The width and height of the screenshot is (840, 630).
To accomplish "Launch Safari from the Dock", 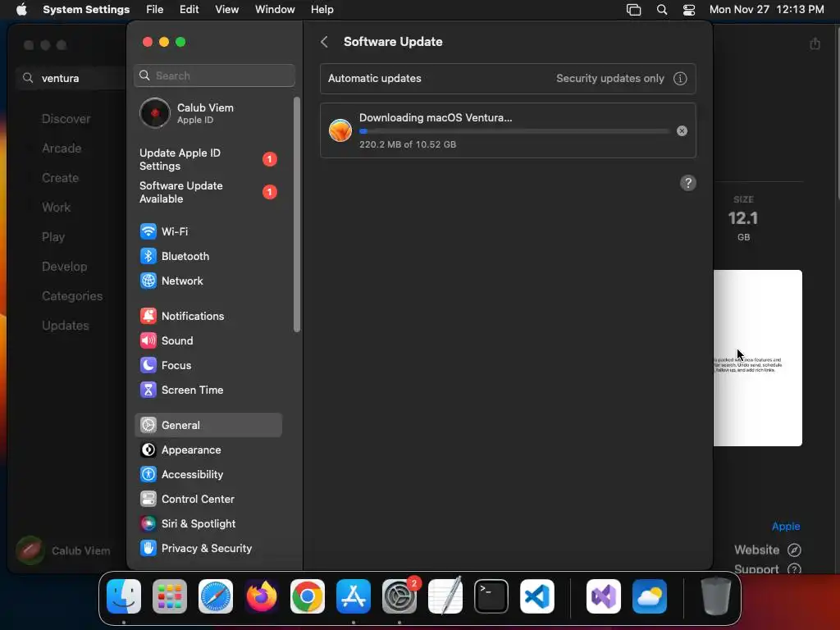I will [x=216, y=596].
